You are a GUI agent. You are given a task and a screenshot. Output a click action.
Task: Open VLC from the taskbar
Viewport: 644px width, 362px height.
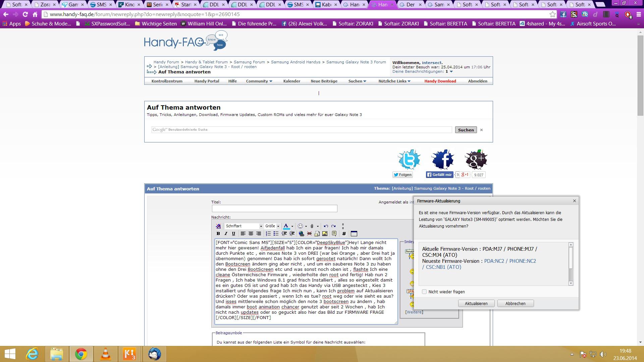[x=106, y=354]
